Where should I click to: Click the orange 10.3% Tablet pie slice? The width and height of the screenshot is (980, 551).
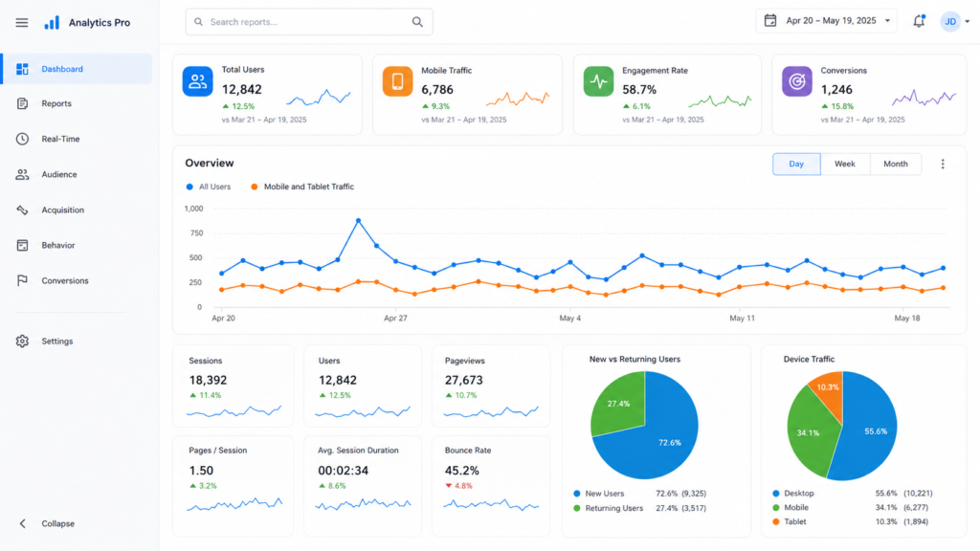(829, 388)
